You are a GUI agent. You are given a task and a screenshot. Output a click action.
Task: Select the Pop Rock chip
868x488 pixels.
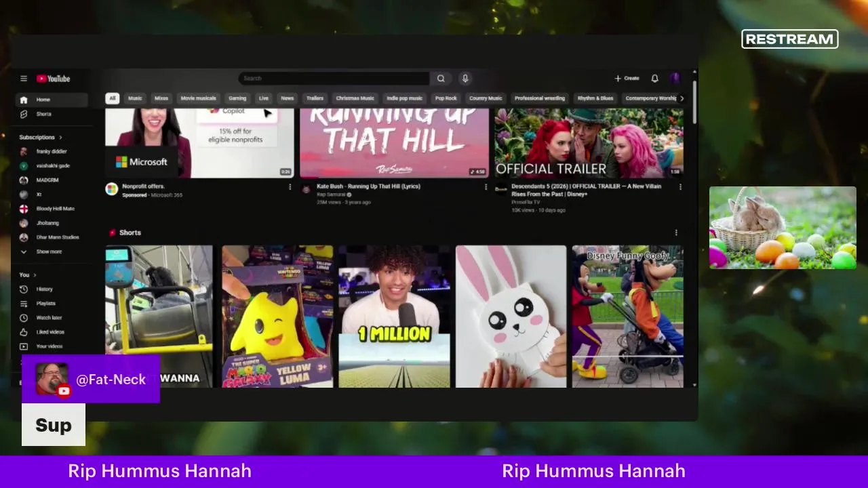pos(446,98)
